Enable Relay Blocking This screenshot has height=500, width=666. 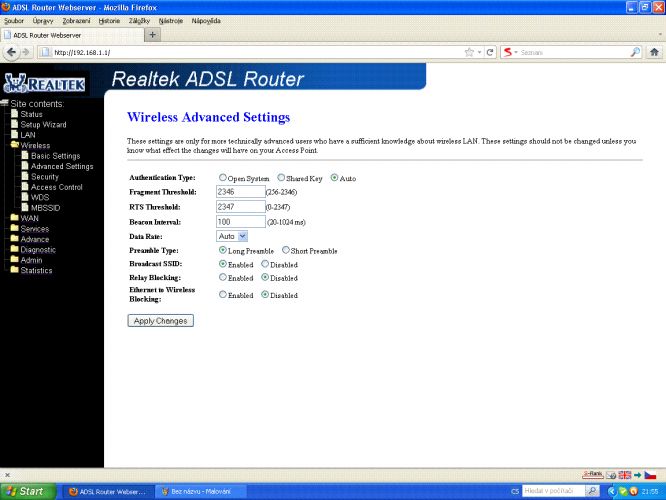223,277
